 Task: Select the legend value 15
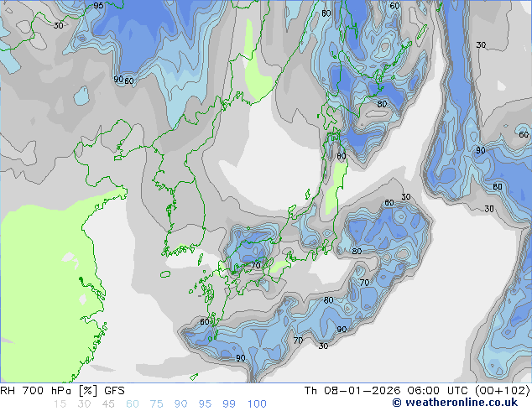[x=60, y=404]
